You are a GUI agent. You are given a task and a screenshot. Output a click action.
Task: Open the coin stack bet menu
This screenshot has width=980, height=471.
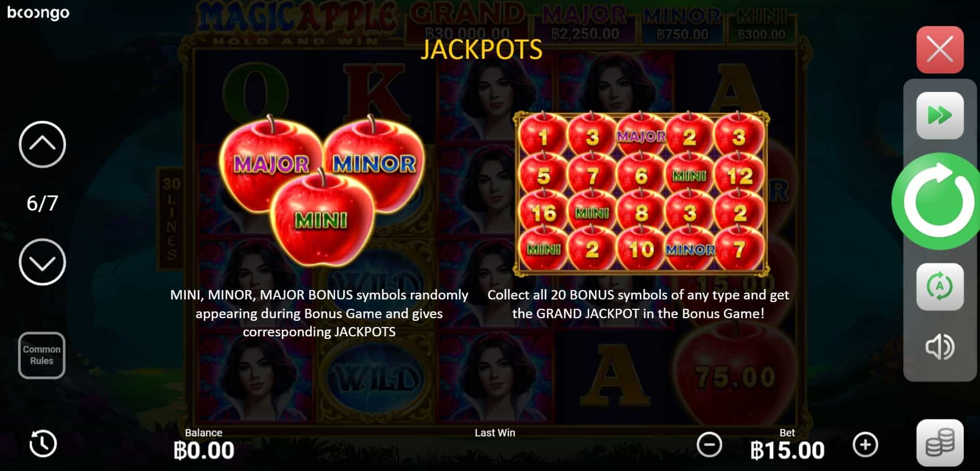pyautogui.click(x=939, y=442)
